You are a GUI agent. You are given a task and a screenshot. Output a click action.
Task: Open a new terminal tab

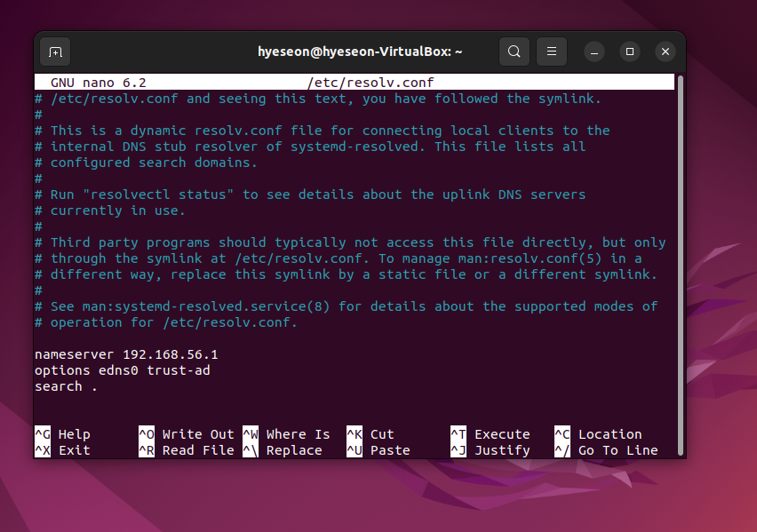click(55, 52)
